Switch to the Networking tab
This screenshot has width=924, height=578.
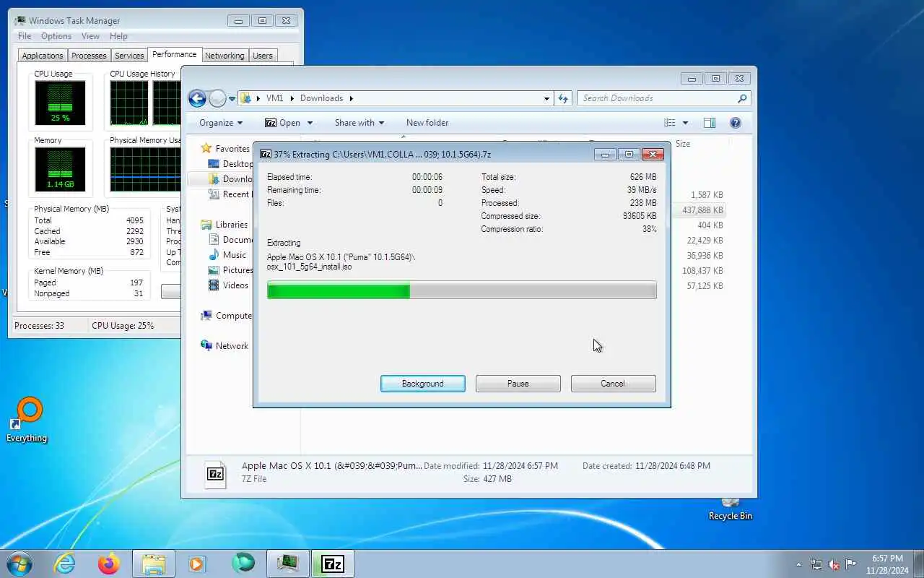[x=225, y=56]
